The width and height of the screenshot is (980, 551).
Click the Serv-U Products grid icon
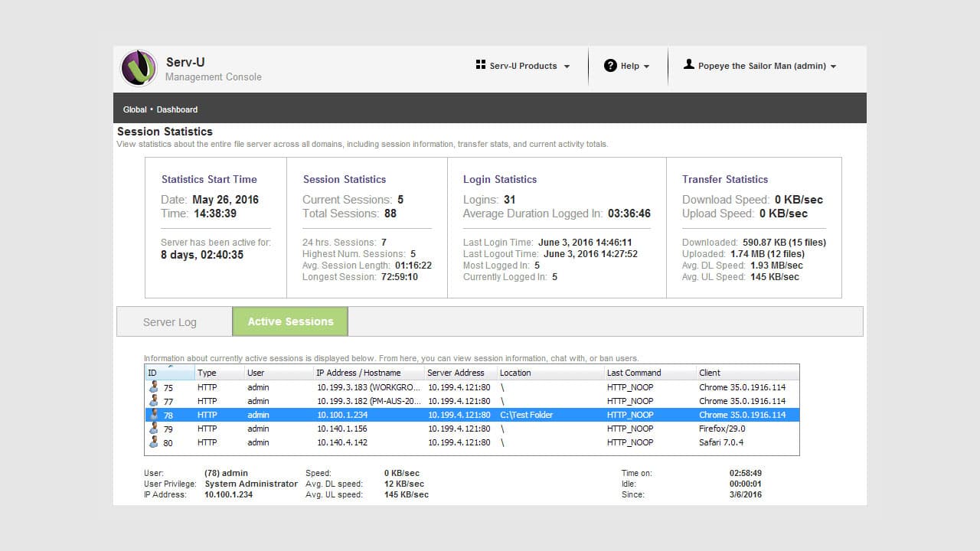[x=481, y=66]
